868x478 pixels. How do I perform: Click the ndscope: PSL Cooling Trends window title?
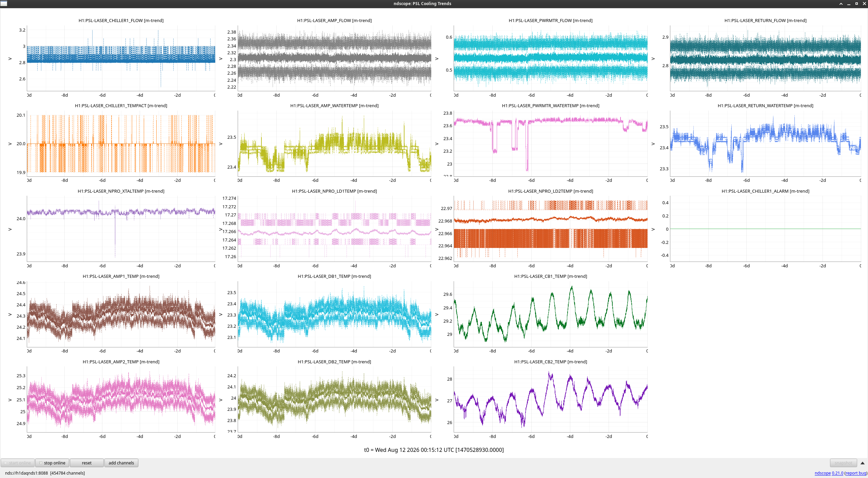coord(422,4)
